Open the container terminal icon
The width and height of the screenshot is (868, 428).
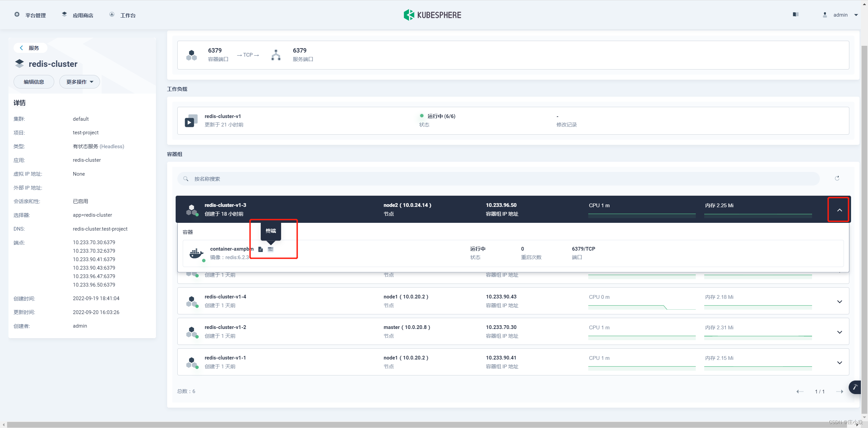click(x=270, y=249)
